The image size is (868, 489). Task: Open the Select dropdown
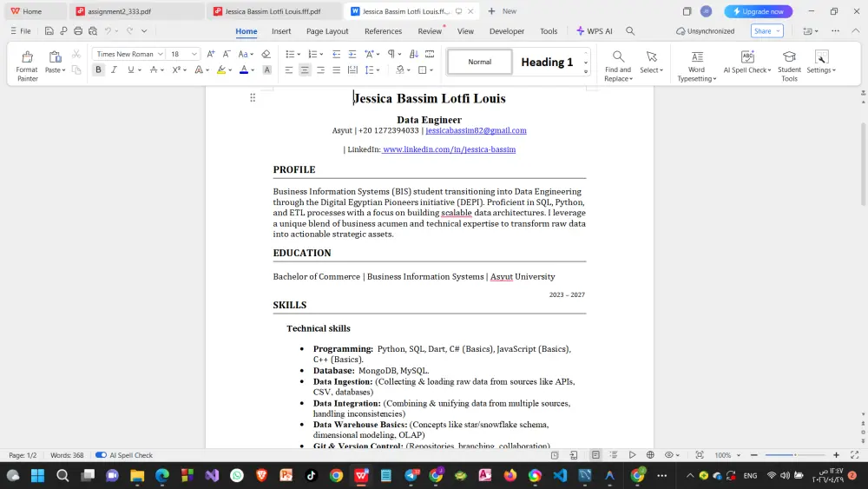coord(652,62)
